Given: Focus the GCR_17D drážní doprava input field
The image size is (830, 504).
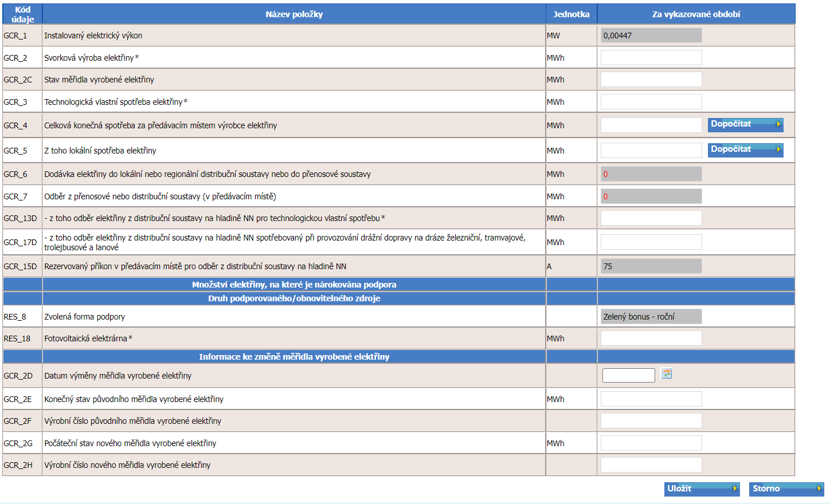Looking at the screenshot, I should point(651,242).
